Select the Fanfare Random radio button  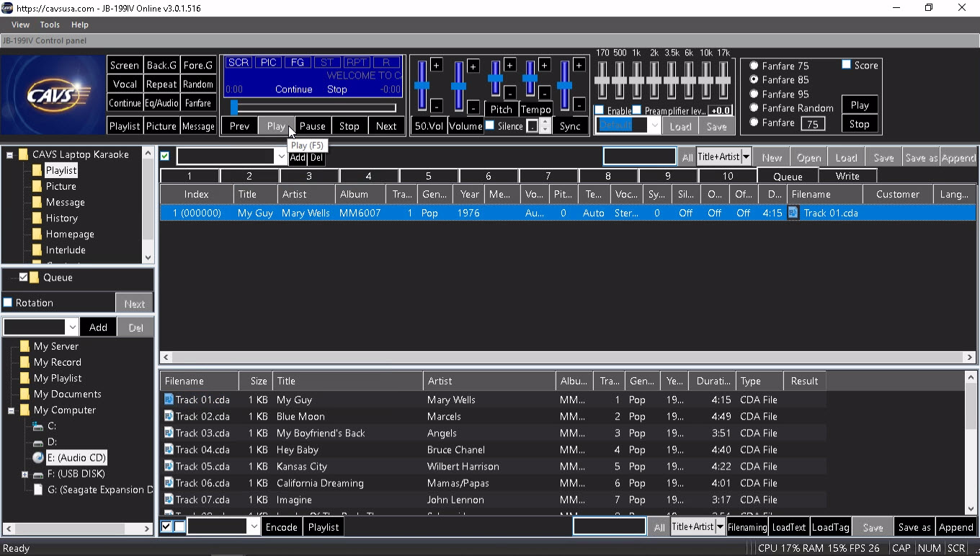(x=754, y=108)
